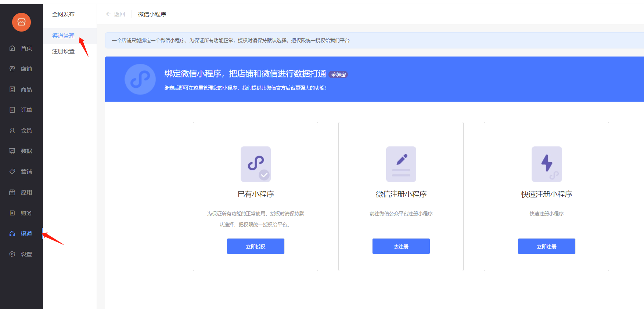Click the 立即注册 button

tap(547, 246)
